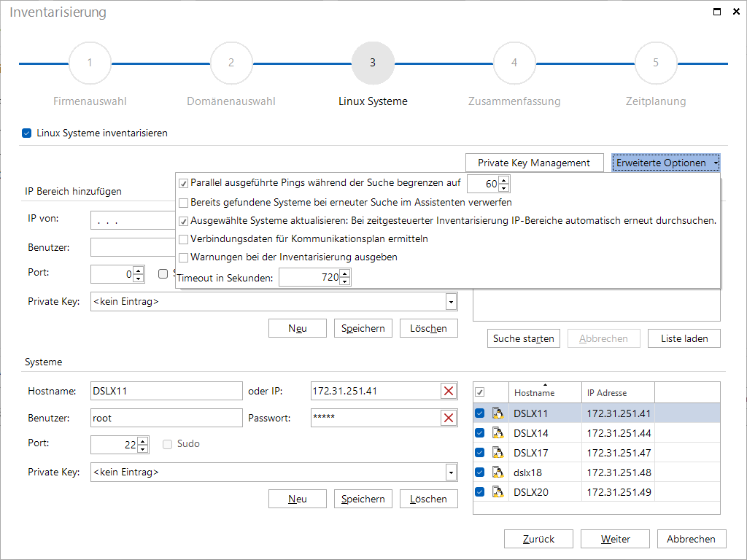The height and width of the screenshot is (560, 747).
Task: Click Speichern in IP Bereich section
Action: [x=363, y=329]
